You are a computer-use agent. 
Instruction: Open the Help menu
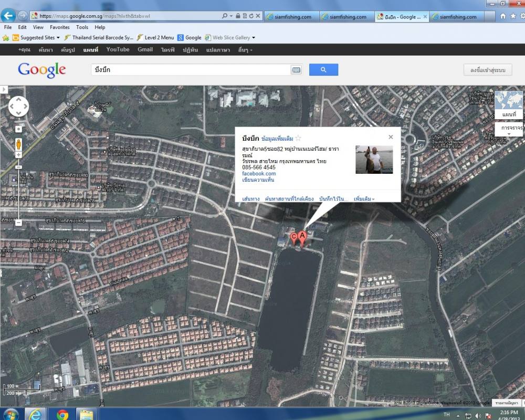coord(100,27)
